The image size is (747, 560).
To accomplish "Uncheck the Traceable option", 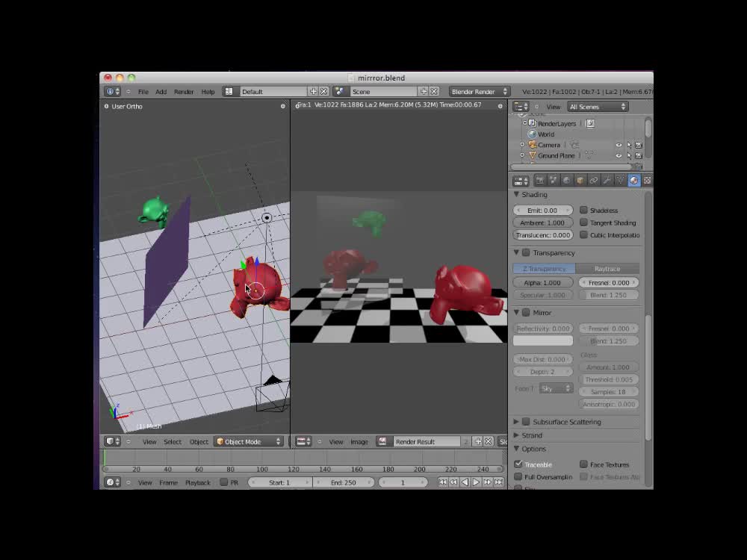I will 518,464.
